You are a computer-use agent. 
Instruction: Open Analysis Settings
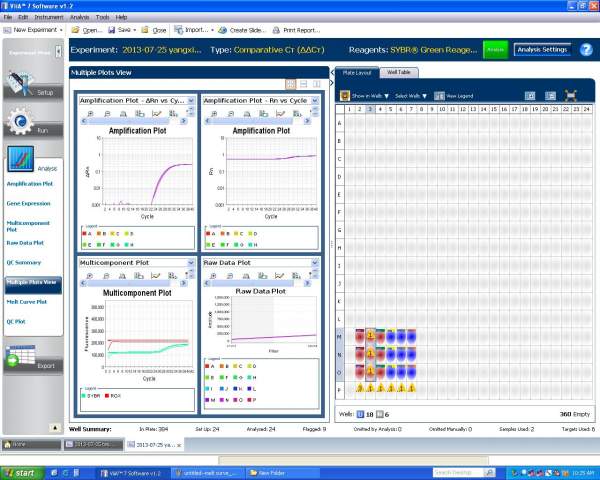tap(542, 50)
